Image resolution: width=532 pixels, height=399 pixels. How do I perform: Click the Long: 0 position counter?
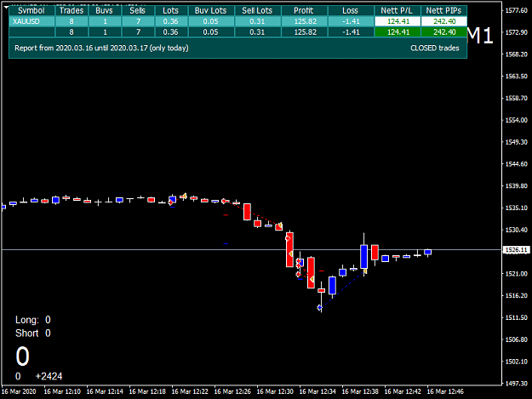(x=33, y=320)
